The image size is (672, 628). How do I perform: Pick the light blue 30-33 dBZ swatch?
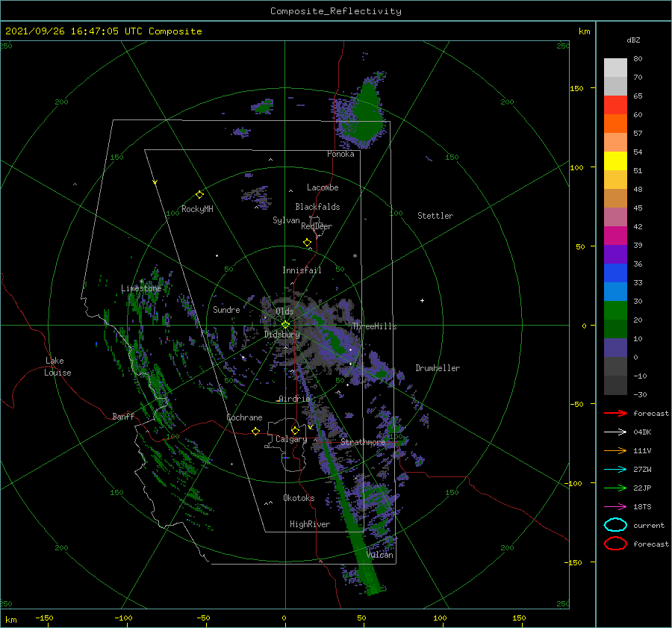click(x=615, y=291)
